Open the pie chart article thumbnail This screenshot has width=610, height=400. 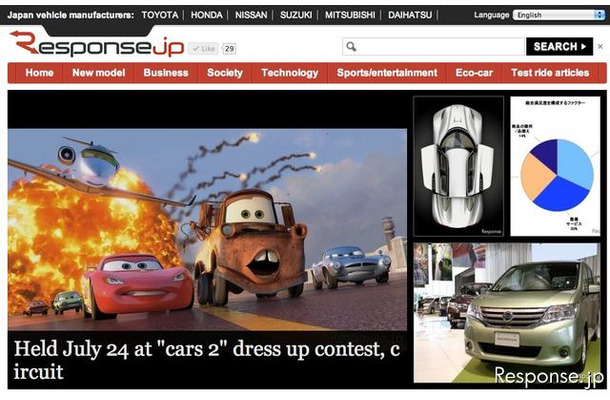click(x=555, y=166)
